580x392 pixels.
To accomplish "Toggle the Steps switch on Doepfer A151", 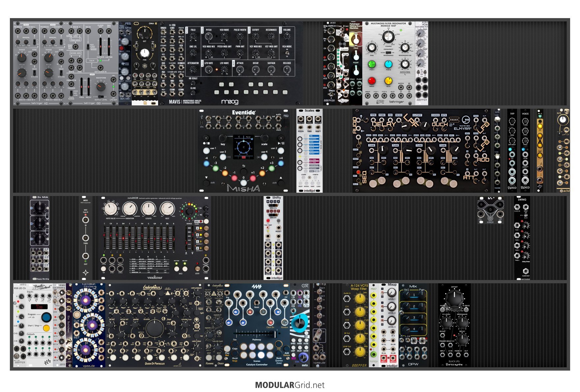I will [x=332, y=94].
